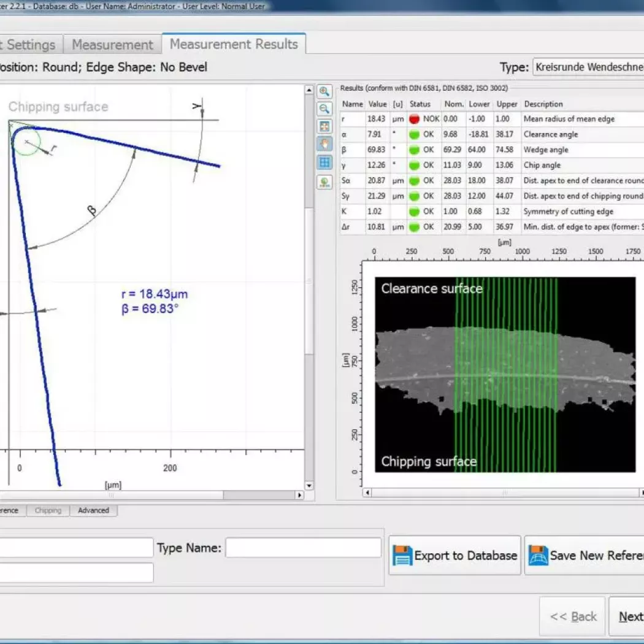
Task: Toggle the hand pan tool
Action: [x=324, y=144]
